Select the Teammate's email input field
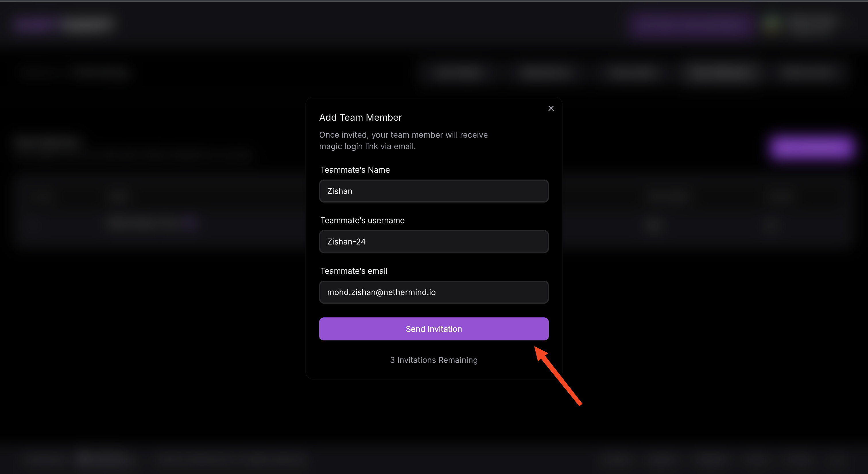Viewport: 868px width, 474px height. tap(434, 292)
